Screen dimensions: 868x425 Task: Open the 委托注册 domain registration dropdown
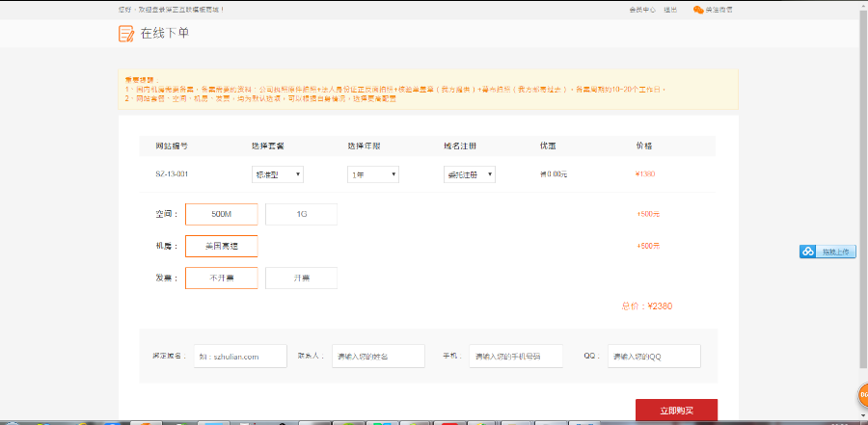pos(470,174)
